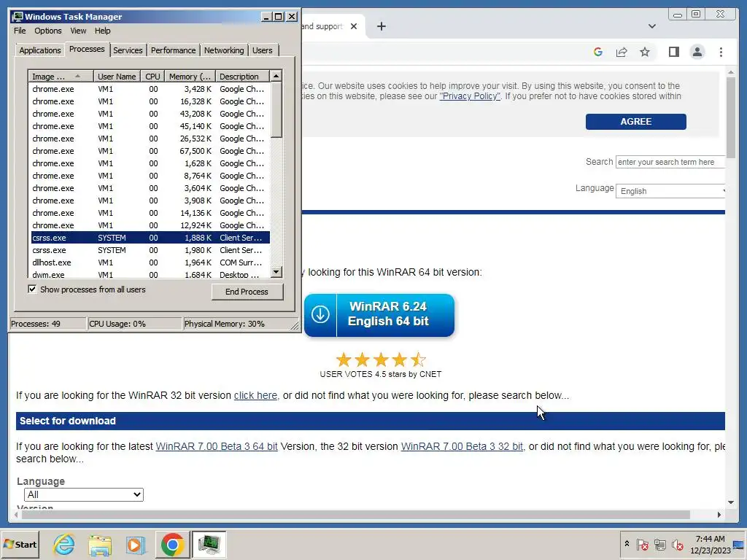Sort by the Description column header
Viewport: 747px width, 560px height.
tap(242, 76)
